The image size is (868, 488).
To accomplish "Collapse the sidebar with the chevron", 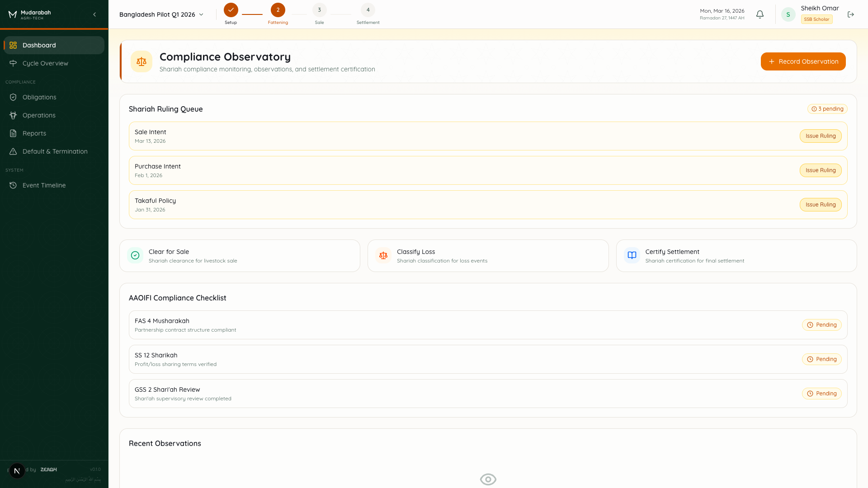I will tap(94, 14).
